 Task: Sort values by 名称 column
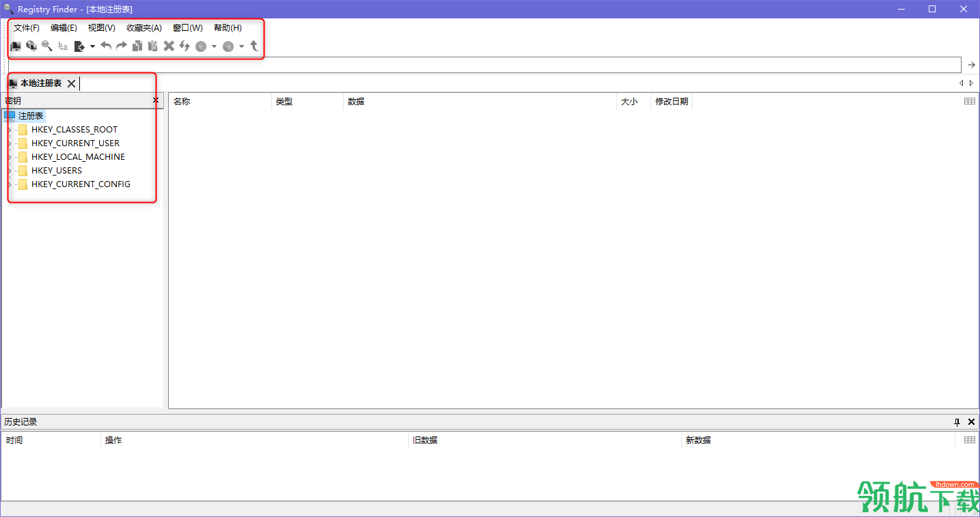point(220,101)
